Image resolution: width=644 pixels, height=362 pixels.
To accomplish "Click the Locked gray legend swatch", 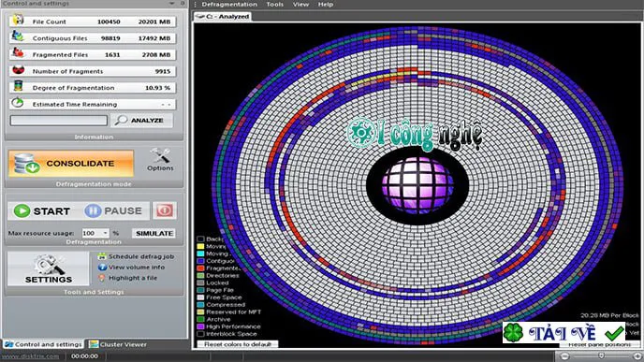I will (200, 282).
